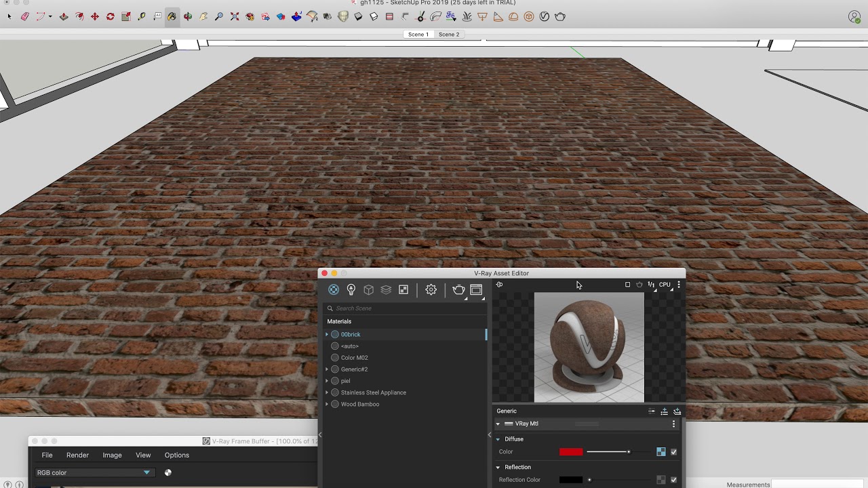
Task: Open Frame Buffer File menu
Action: point(47,455)
